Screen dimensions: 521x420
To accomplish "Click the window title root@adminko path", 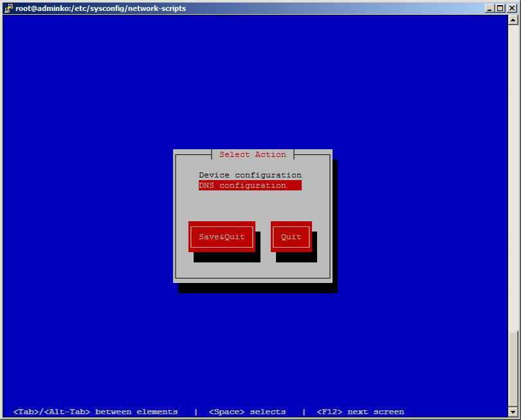I will (x=101, y=8).
